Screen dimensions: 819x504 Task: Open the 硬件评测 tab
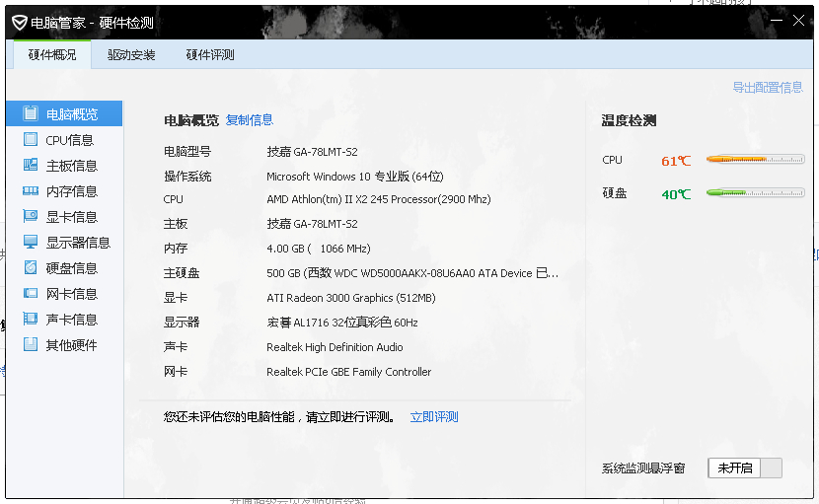tap(210, 55)
